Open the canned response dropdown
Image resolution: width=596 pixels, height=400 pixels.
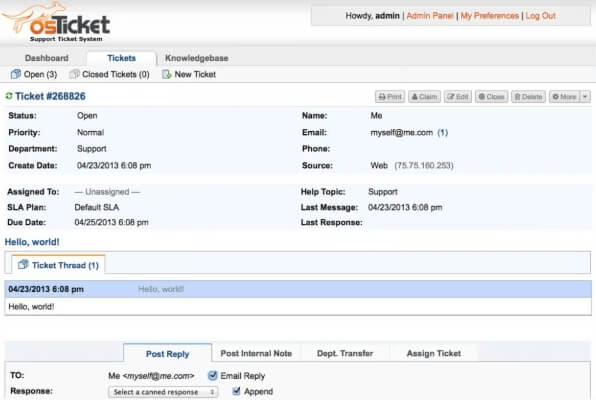tap(163, 392)
